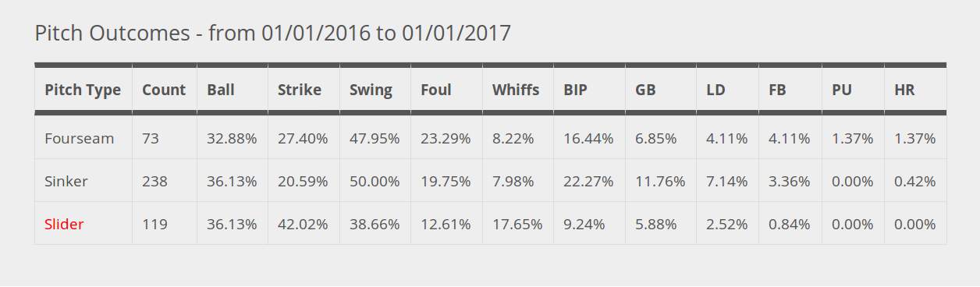980x287 pixels.
Task: Click the GB column header
Action: (645, 90)
